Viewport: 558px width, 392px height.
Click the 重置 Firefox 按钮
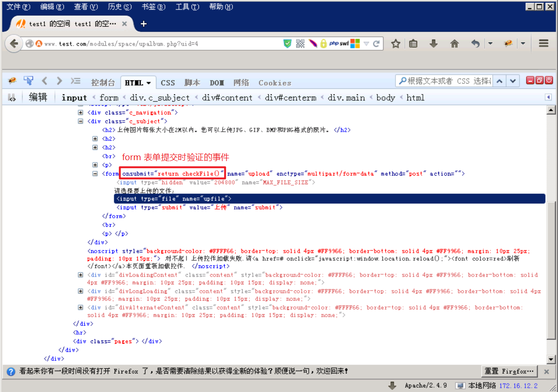click(x=509, y=371)
